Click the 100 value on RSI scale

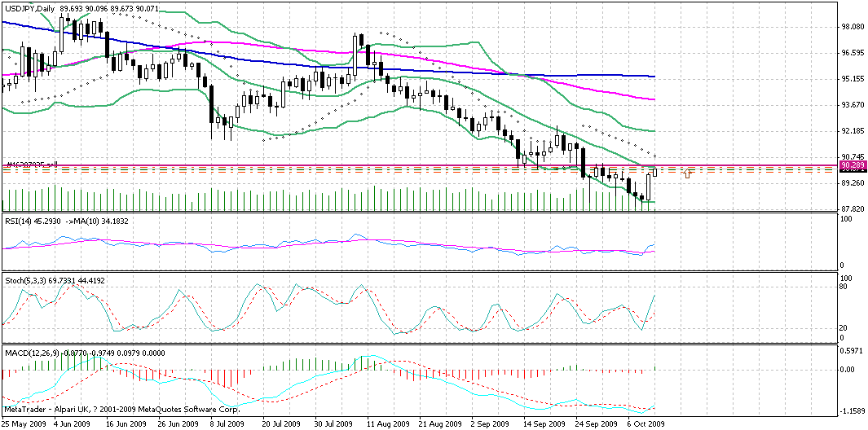(846, 220)
